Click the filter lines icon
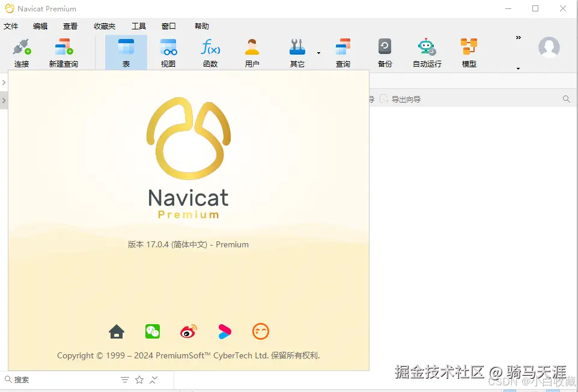The image size is (578, 392). pos(125,380)
